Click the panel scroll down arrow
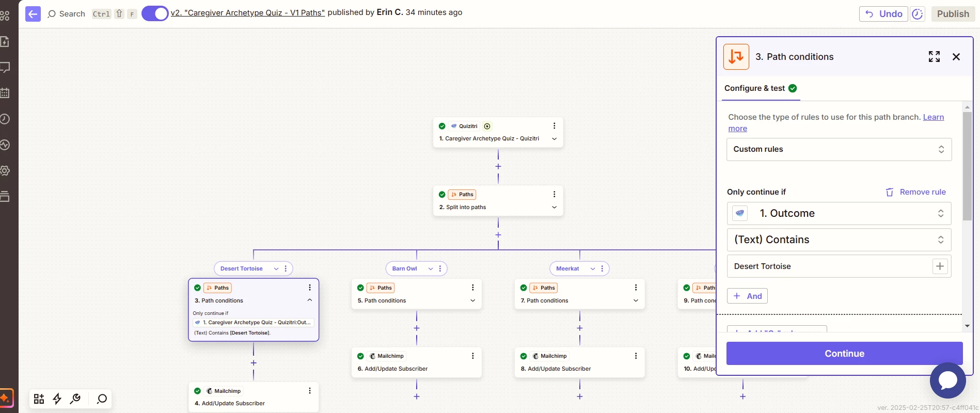The height and width of the screenshot is (413, 980). pos(967,326)
